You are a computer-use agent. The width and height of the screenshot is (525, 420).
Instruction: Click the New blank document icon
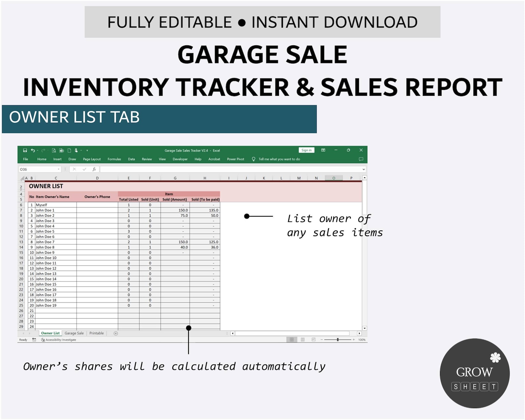click(x=69, y=150)
